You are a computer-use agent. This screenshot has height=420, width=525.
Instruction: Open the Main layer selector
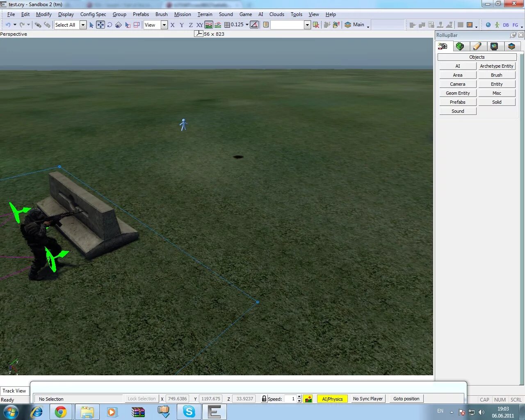[355, 25]
